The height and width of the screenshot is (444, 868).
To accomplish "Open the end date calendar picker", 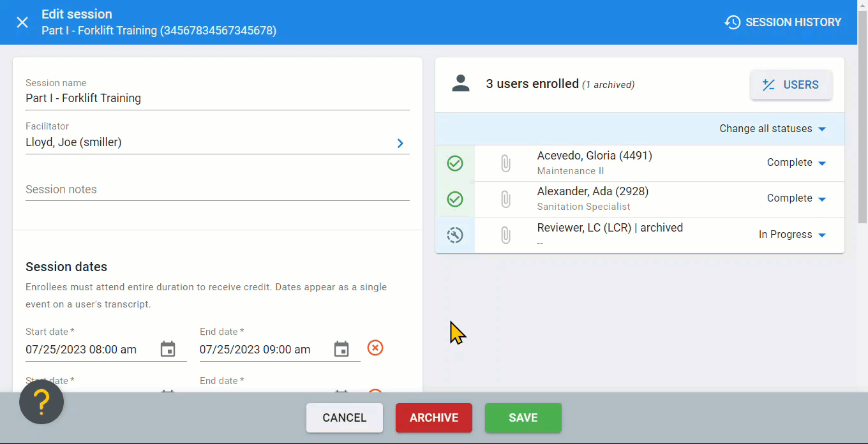I will pos(341,349).
